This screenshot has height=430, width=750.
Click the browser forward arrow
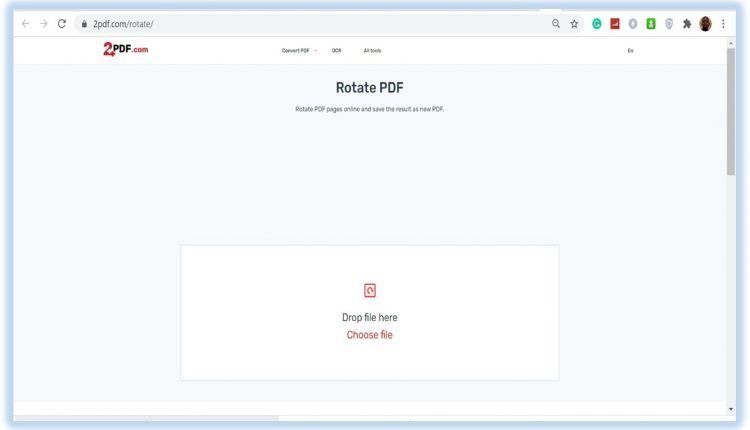(x=44, y=23)
